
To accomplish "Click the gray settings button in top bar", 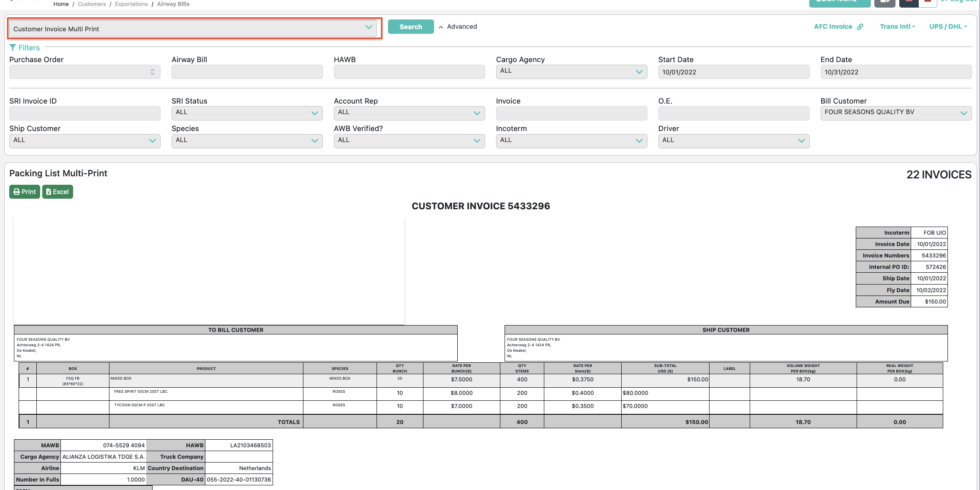I will [x=884, y=3].
